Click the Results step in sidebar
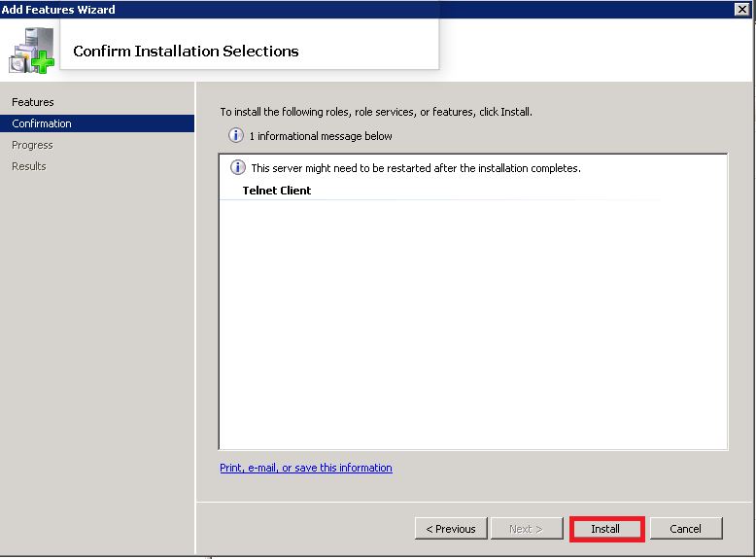The width and height of the screenshot is (756, 559). pyautogui.click(x=29, y=166)
